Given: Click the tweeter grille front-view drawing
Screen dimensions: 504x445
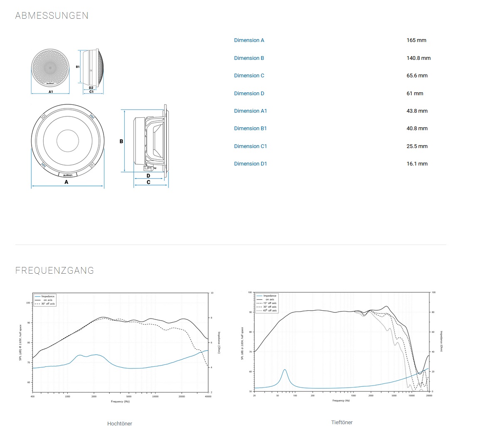Looking at the screenshot, I should 50,68.
